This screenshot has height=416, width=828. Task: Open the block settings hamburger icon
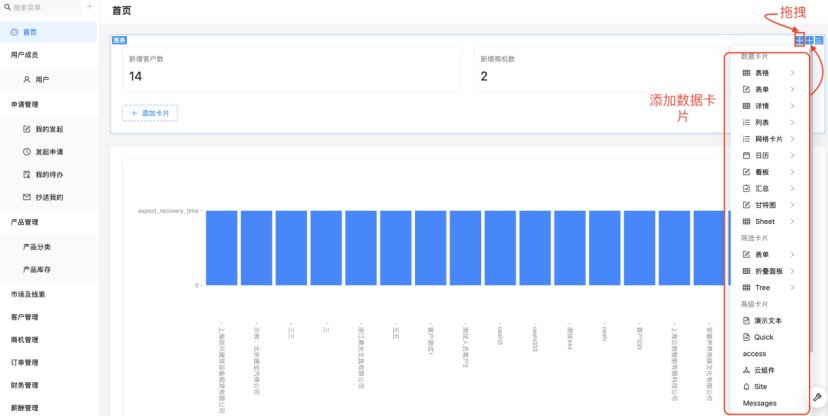[x=818, y=40]
